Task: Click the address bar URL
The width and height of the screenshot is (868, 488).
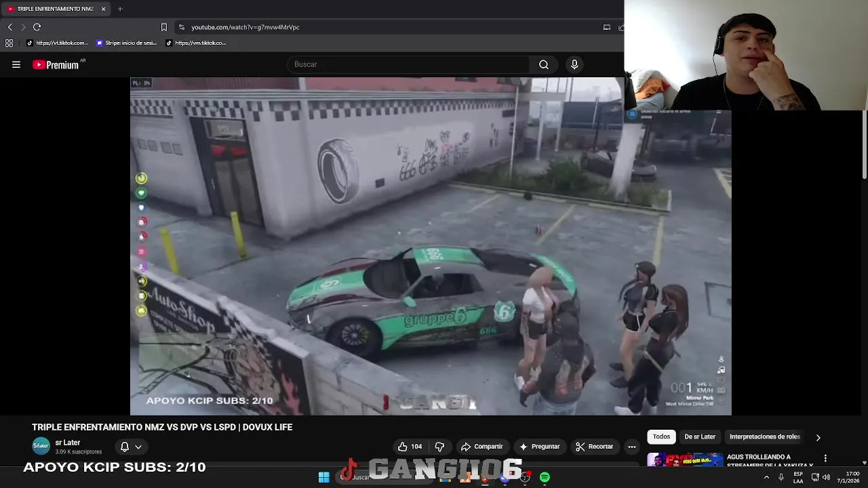Action: tap(245, 27)
